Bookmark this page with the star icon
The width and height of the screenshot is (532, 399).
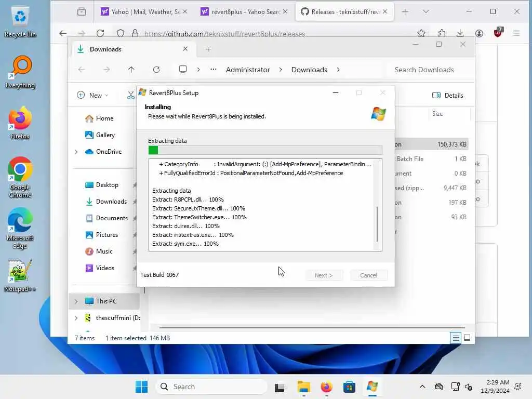point(421,33)
